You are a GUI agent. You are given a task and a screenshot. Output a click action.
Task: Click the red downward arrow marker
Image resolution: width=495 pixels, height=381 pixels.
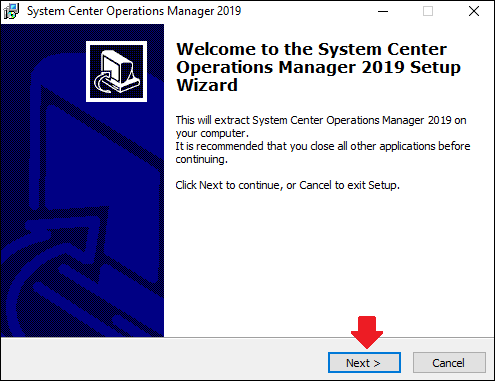[367, 332]
